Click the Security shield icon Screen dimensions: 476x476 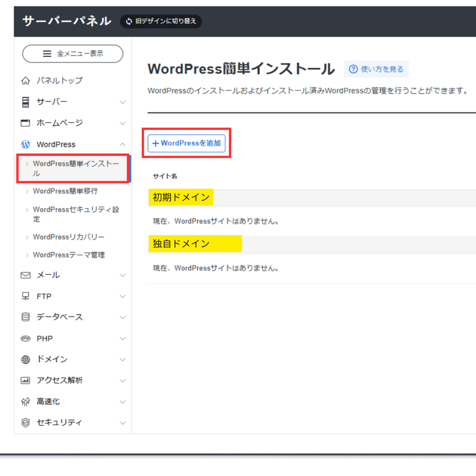tap(25, 422)
